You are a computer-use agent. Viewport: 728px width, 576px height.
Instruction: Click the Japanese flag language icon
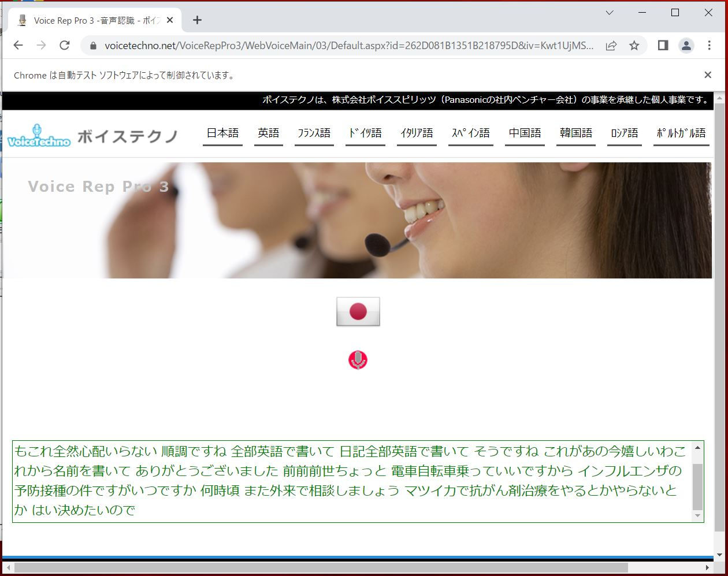click(x=358, y=311)
